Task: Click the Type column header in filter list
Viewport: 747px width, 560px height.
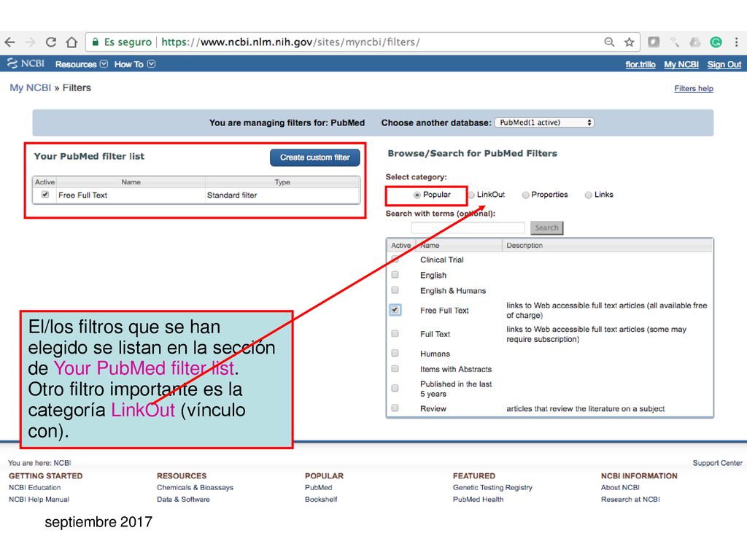Action: 282,182
